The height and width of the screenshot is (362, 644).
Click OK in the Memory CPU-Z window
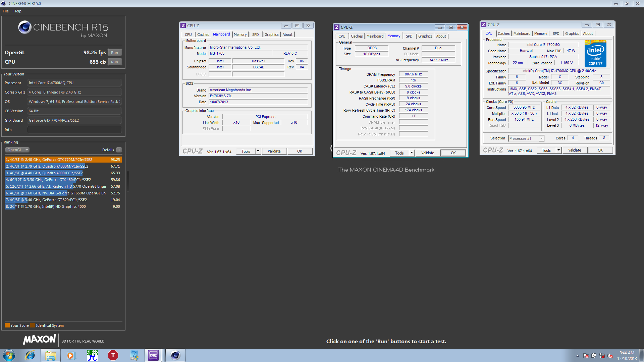[x=453, y=153]
